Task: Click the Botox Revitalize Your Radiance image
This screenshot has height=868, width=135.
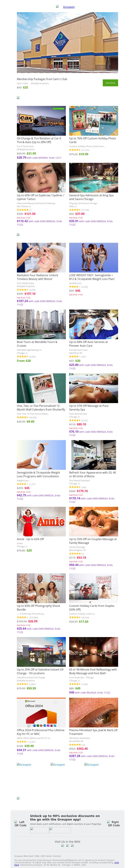Action: click(x=41, y=257)
